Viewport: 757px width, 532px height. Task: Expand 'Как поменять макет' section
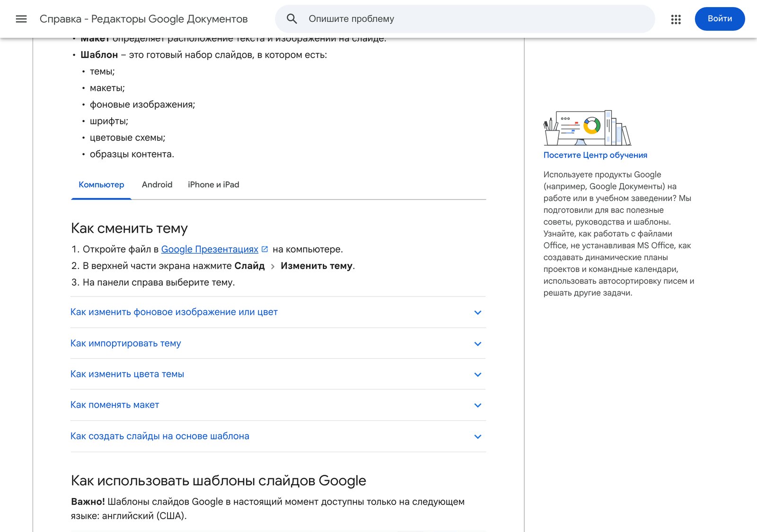[x=278, y=405]
